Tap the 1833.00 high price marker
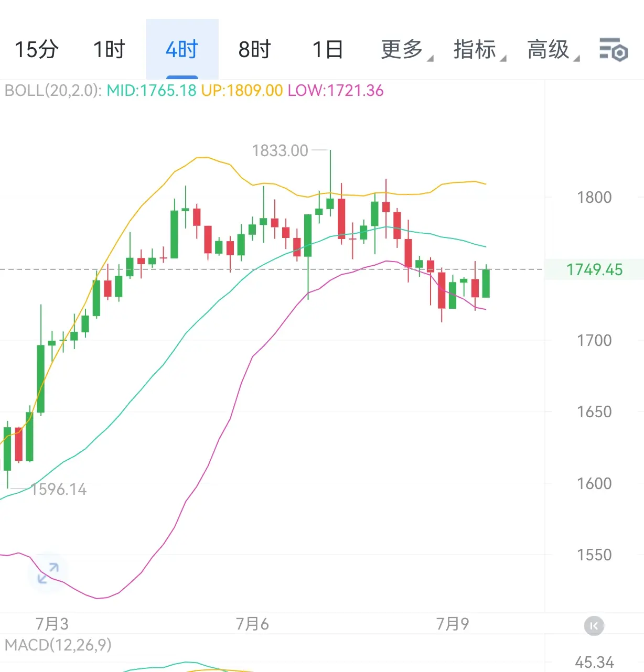The image size is (644, 672). (x=280, y=151)
